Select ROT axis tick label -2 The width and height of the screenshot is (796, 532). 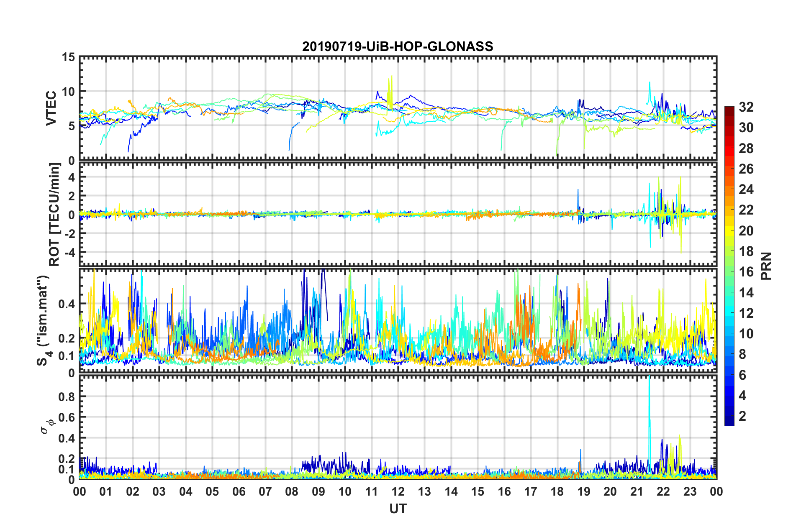pos(69,233)
